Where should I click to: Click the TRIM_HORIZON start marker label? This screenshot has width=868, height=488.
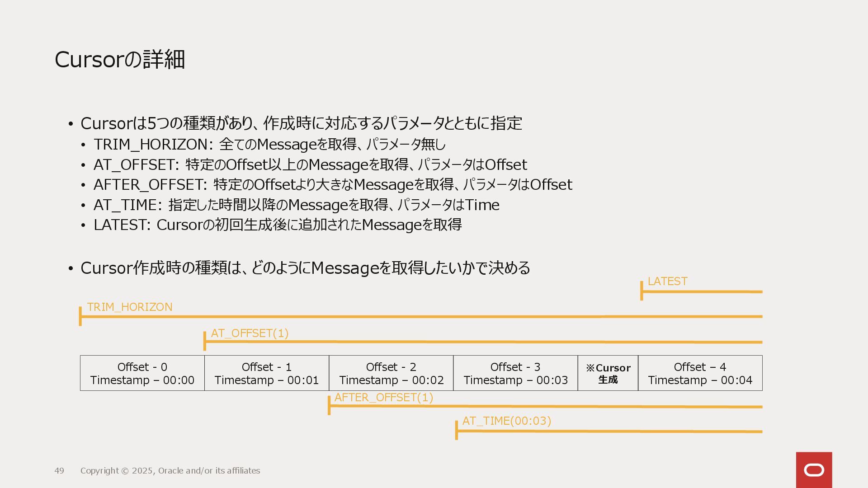(x=129, y=307)
